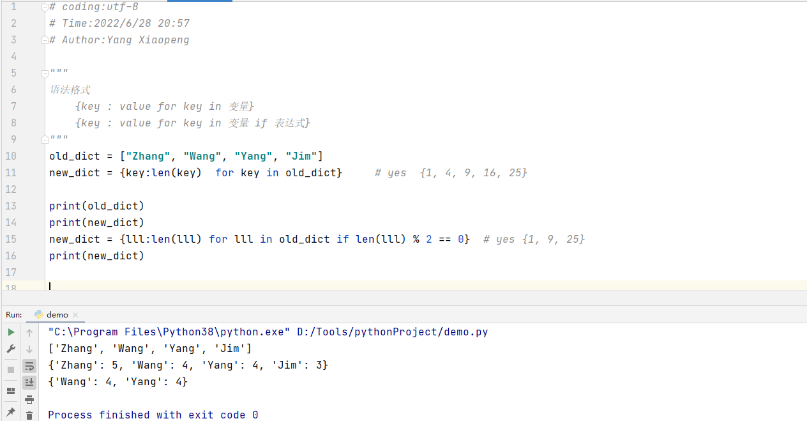Click 'len(lll) % 2 == 0' condition on line 15

click(410, 239)
